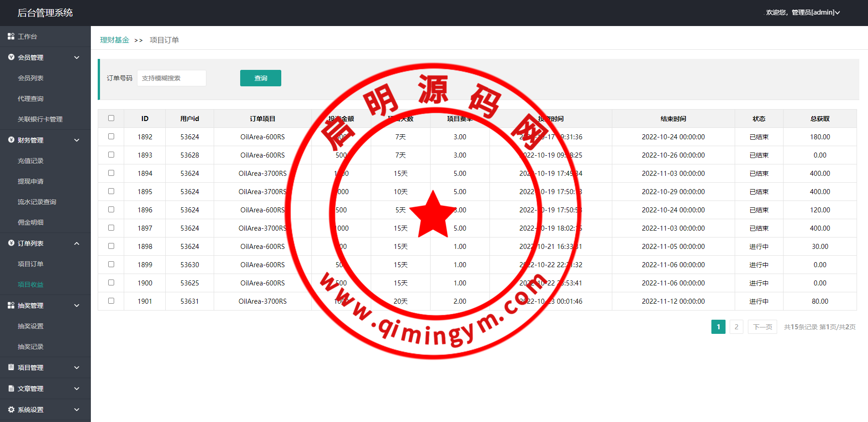Click the 订单列表 section icon
Viewport: 868px width, 422px height.
(x=11, y=243)
